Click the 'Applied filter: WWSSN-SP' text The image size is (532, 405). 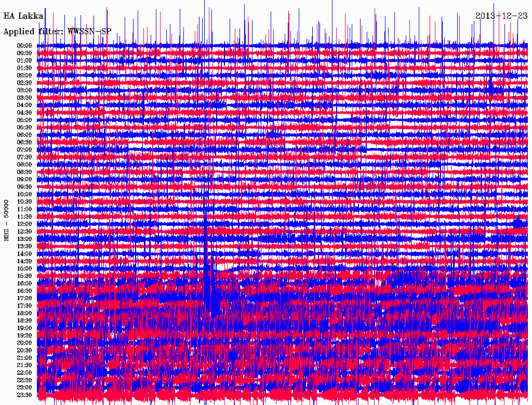tap(57, 32)
